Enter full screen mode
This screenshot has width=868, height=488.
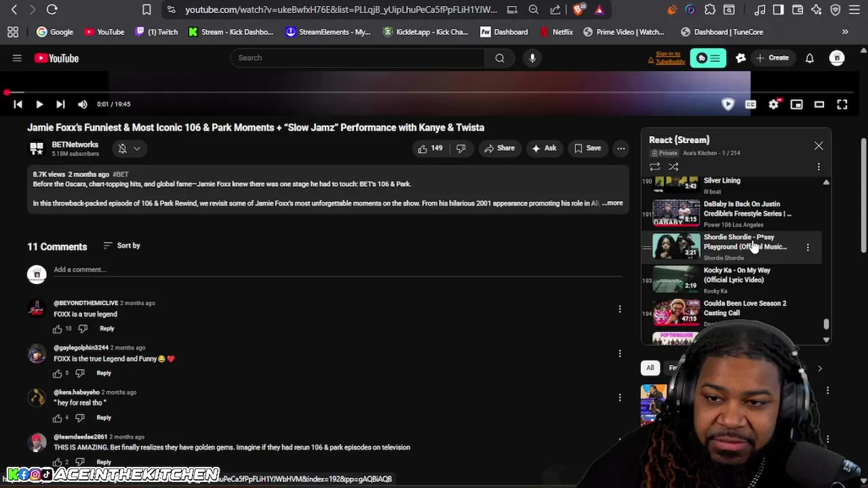click(842, 104)
